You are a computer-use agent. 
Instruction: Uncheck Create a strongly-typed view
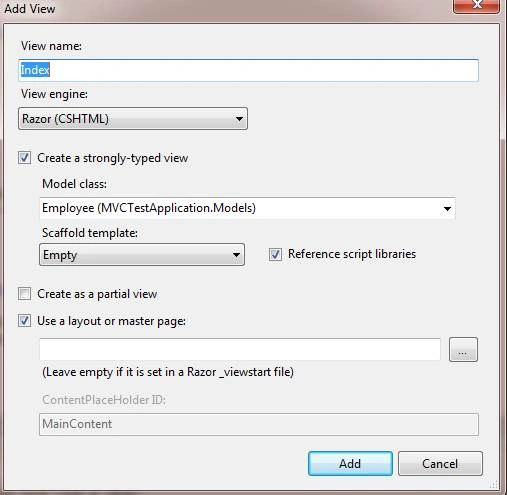(x=24, y=158)
